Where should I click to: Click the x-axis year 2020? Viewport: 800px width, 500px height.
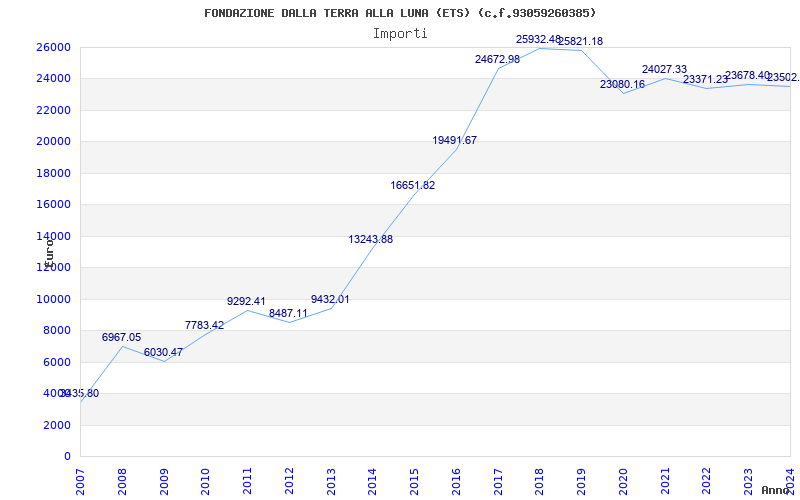click(x=623, y=482)
